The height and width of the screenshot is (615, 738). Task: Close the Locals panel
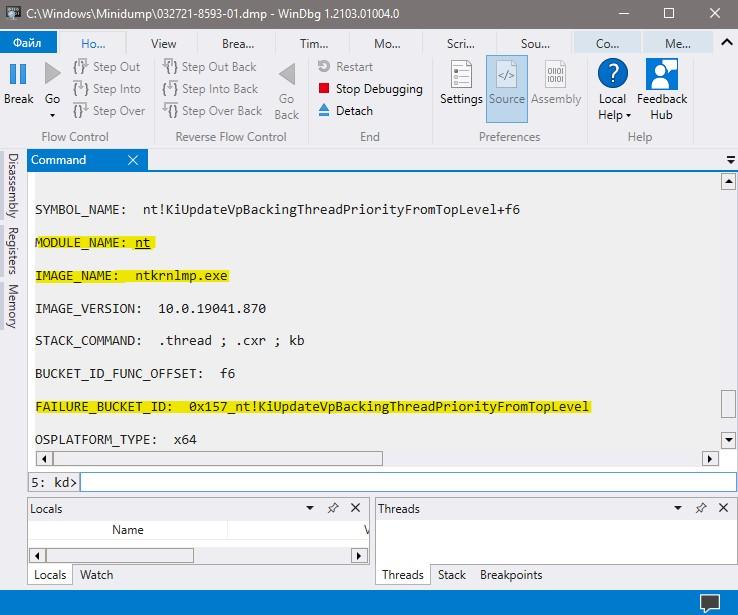tap(355, 508)
